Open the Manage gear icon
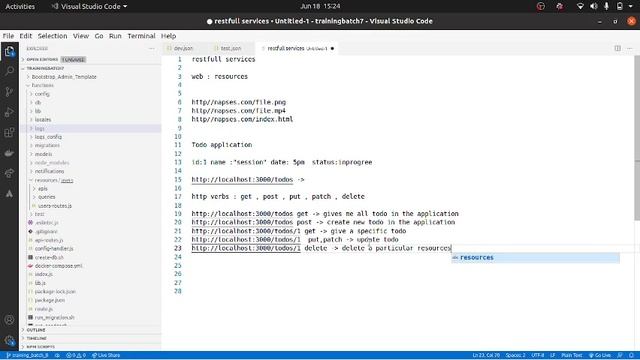This screenshot has height=360, width=640. pyautogui.click(x=9, y=340)
